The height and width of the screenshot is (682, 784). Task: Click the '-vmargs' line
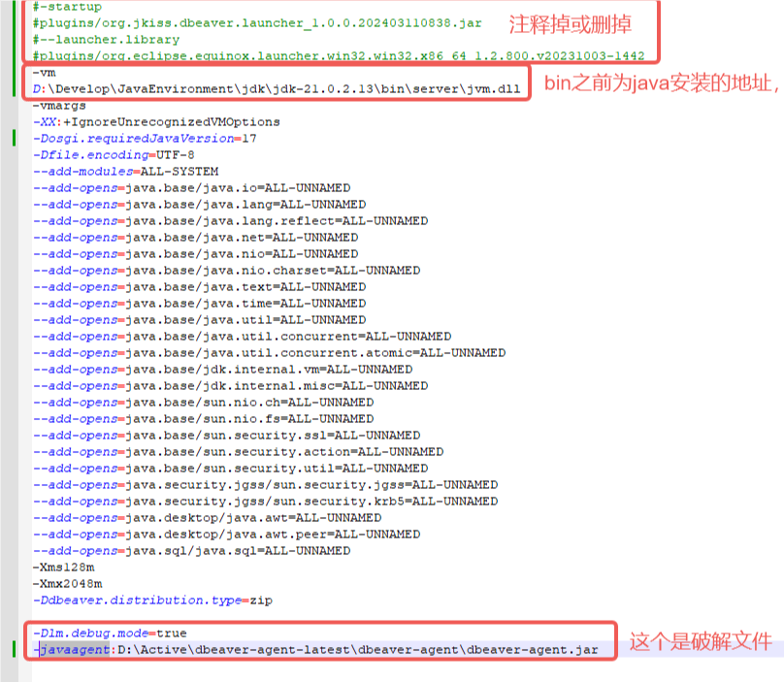59,106
